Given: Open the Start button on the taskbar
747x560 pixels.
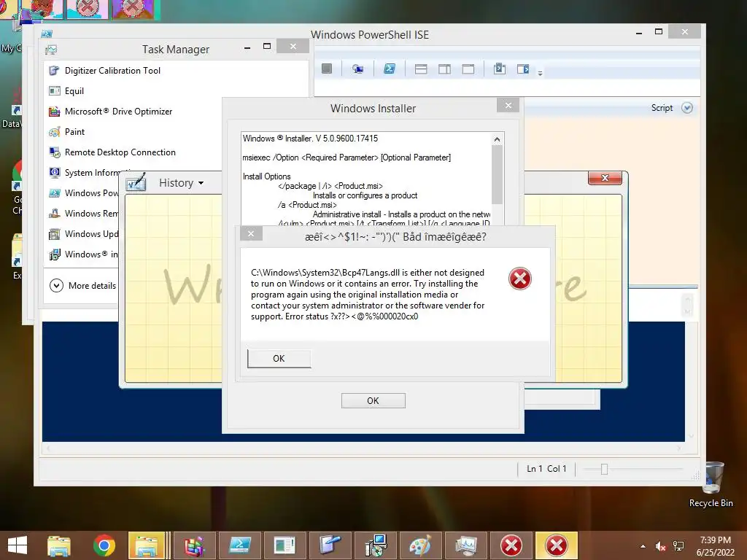Looking at the screenshot, I should coord(18,545).
